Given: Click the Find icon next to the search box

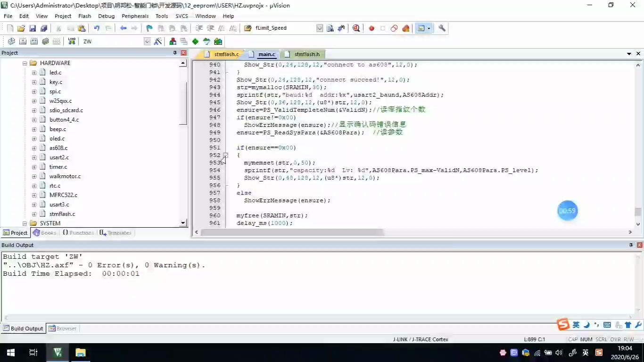Looking at the screenshot, I should 330,28.
